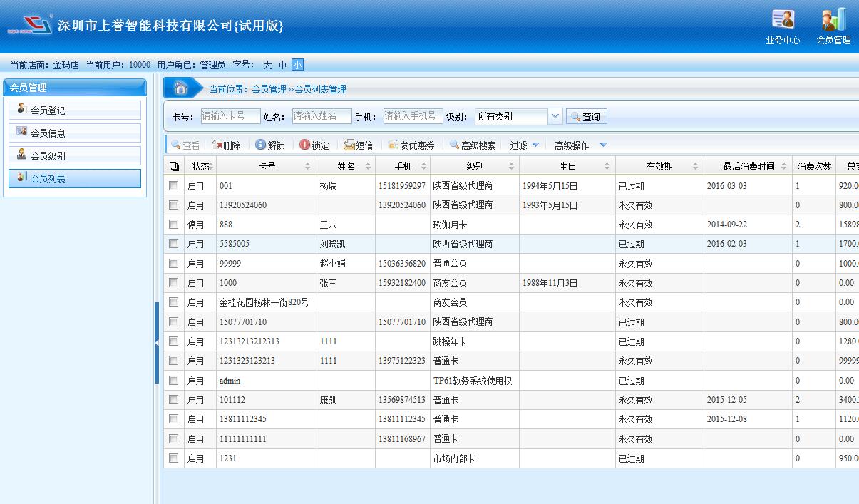Viewport: 859px width, 504px height.
Task: Open 会员管理 icon at top right
Action: pos(833,20)
